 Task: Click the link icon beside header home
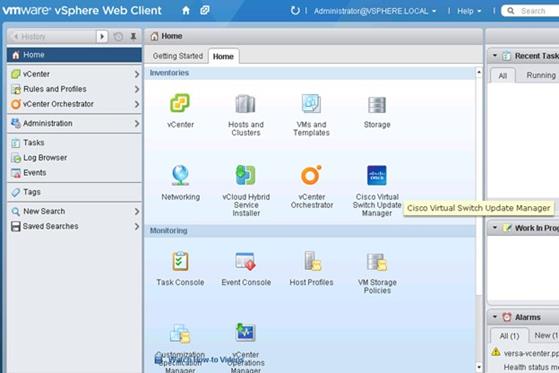(205, 10)
